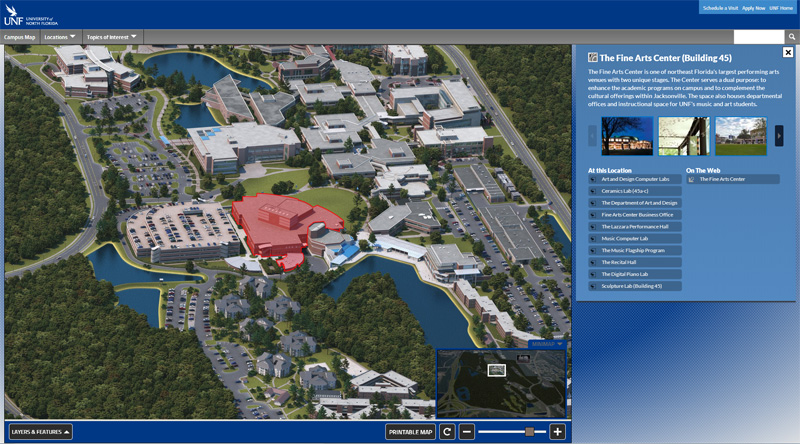Image resolution: width=800 pixels, height=444 pixels.
Task: Zoom in with the plus button
Action: (x=557, y=432)
